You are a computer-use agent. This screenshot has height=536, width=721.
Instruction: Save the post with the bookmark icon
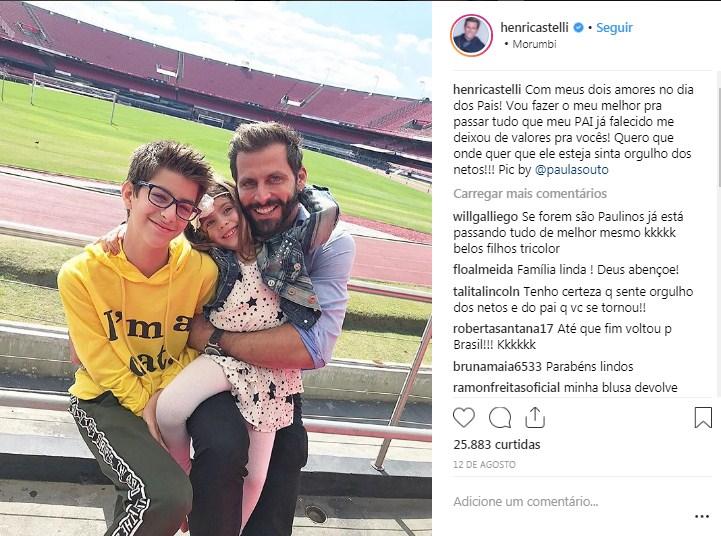tap(703, 417)
